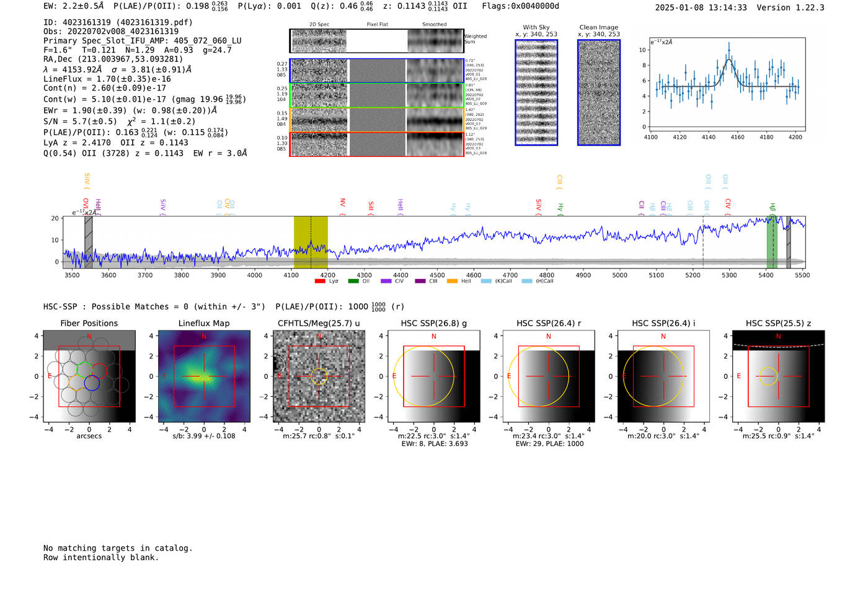Click the small yellow circle in HSC z image
Image resolution: width=868 pixels, height=591 pixels.
tap(768, 376)
